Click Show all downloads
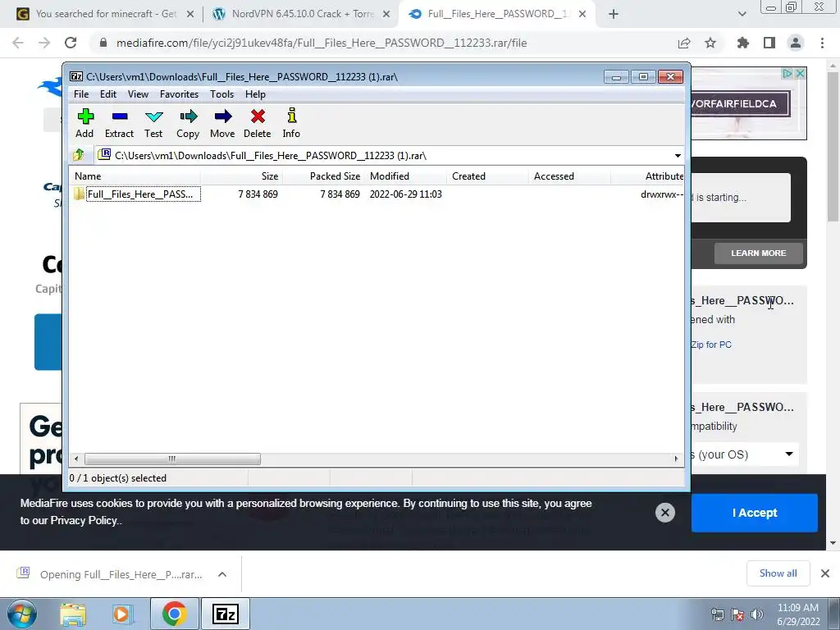The width and height of the screenshot is (840, 630). 778,573
